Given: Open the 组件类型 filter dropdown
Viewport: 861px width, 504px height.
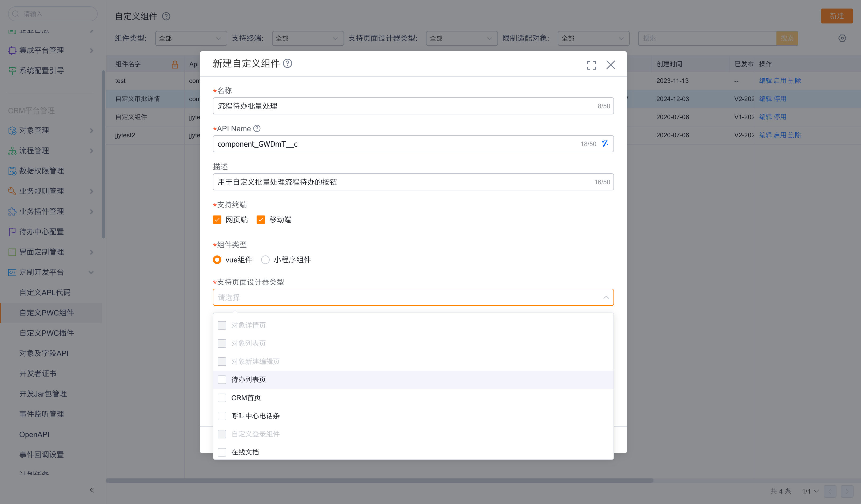Looking at the screenshot, I should coord(191,38).
